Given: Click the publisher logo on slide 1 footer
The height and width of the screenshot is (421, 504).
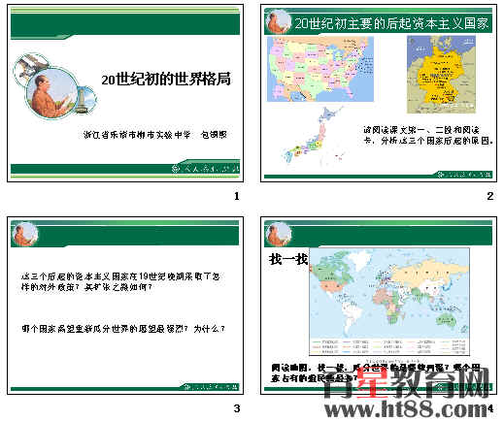Looking at the screenshot, I should tap(205, 169).
